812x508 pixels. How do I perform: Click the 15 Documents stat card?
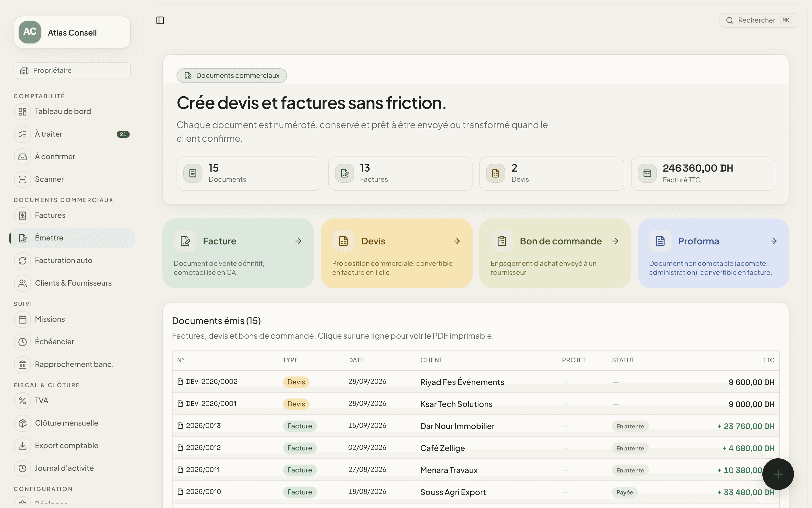(249, 174)
